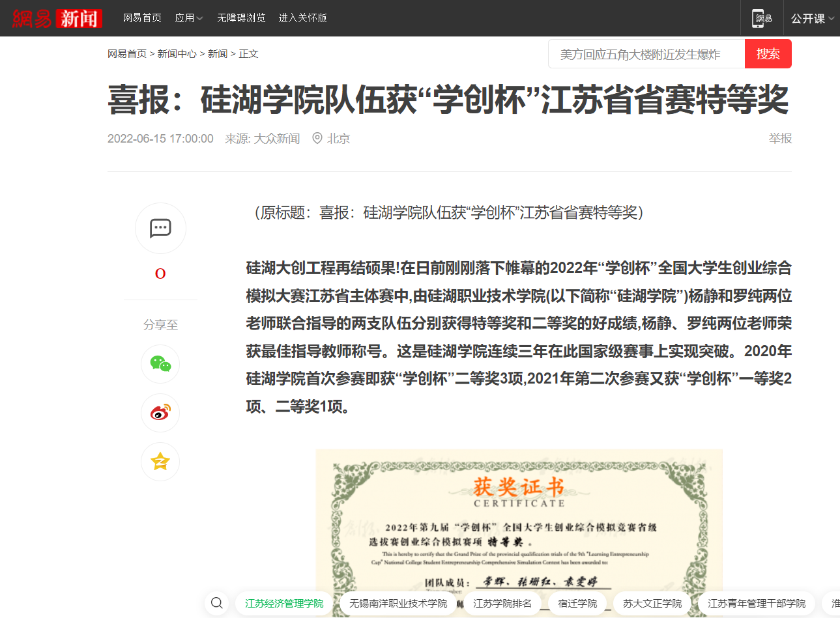Select 苏大文正学院 suggestion tag
The width and height of the screenshot is (840, 618).
(652, 604)
